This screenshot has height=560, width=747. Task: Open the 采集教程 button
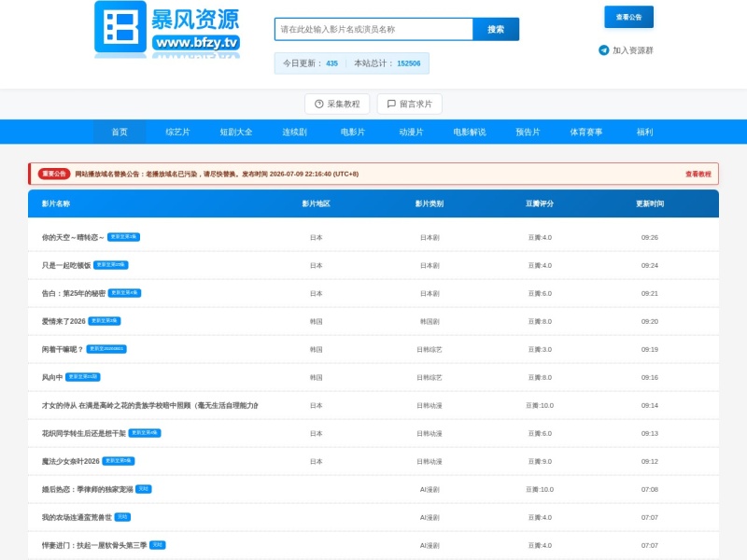(x=337, y=104)
